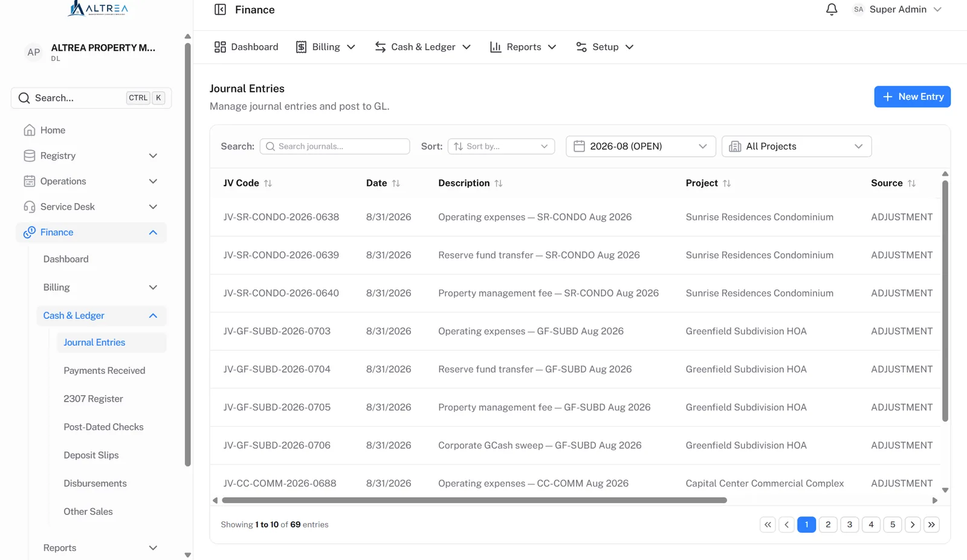Collapse sidebar with panel toggle icon

pyautogui.click(x=221, y=10)
